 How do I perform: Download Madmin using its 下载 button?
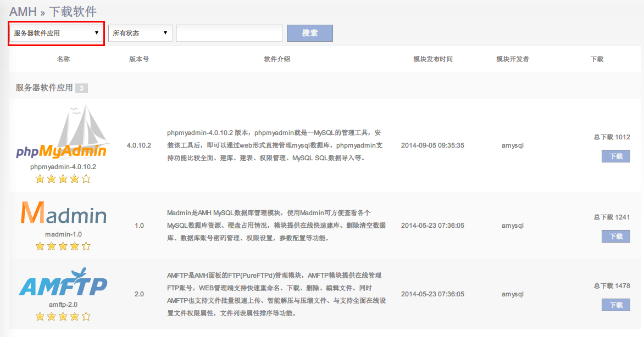point(615,237)
